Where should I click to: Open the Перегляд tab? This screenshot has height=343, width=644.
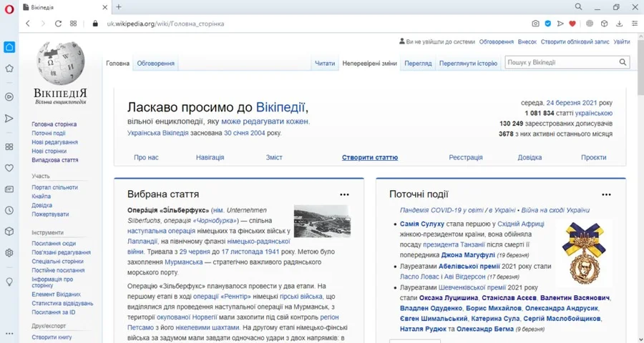click(418, 64)
